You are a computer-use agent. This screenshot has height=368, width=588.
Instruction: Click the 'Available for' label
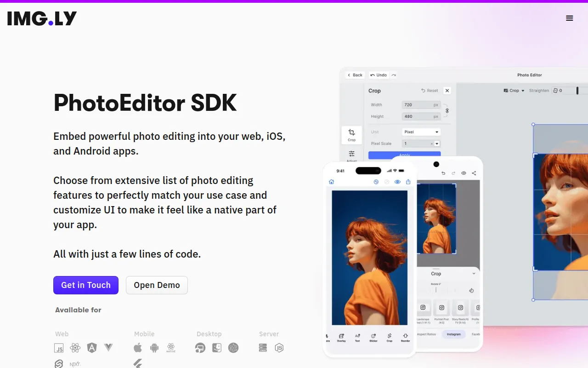tap(78, 310)
